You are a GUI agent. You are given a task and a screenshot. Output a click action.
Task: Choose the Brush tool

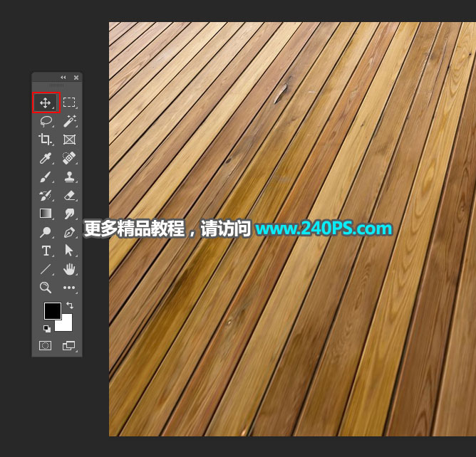(46, 177)
